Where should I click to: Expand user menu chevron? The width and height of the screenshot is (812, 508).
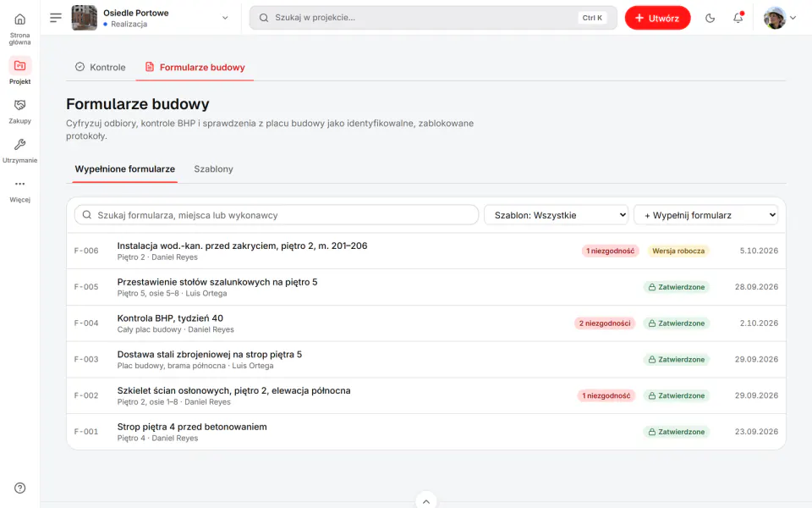click(x=793, y=18)
